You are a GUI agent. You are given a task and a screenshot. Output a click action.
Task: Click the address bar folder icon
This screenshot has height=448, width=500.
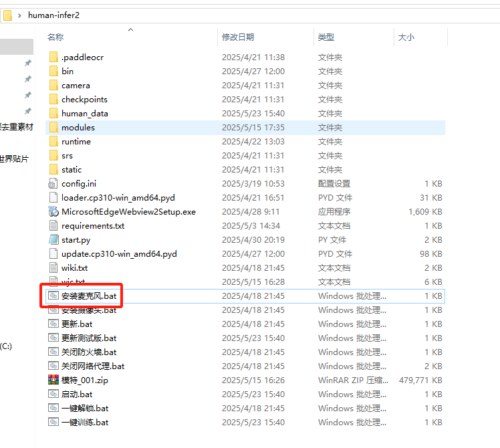click(x=7, y=15)
